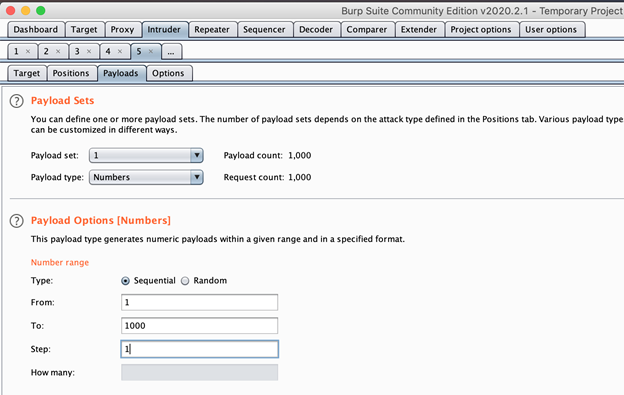This screenshot has height=395, width=624.
Task: Click the From number field
Action: tap(199, 302)
